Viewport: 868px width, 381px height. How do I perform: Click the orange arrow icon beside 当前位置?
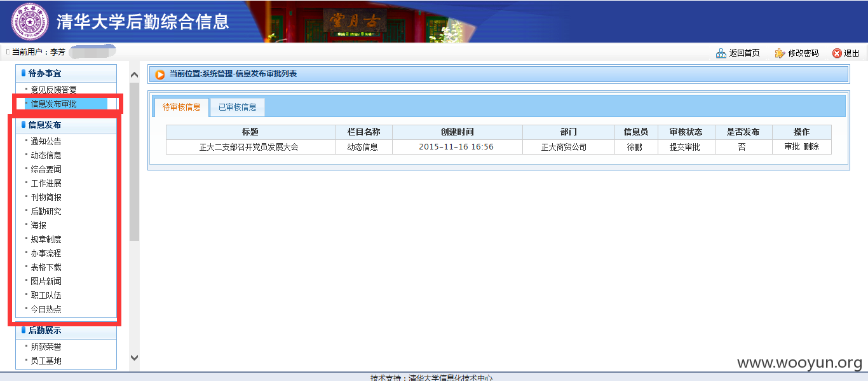(160, 74)
